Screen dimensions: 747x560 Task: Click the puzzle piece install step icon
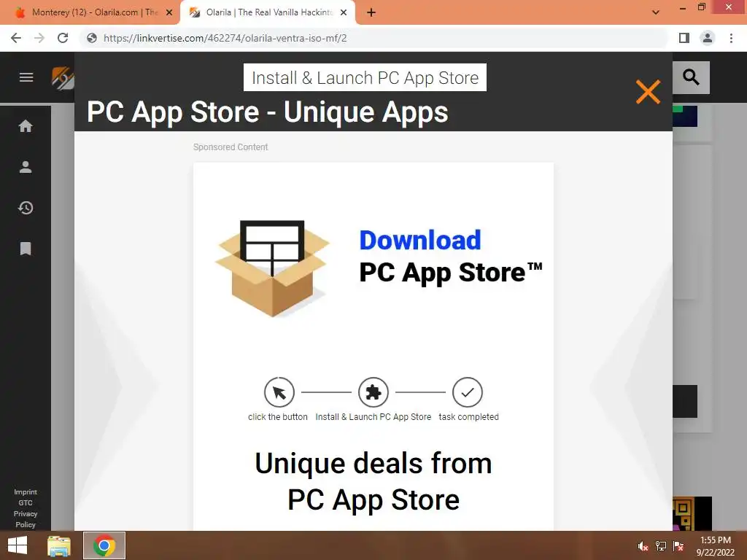coord(373,392)
